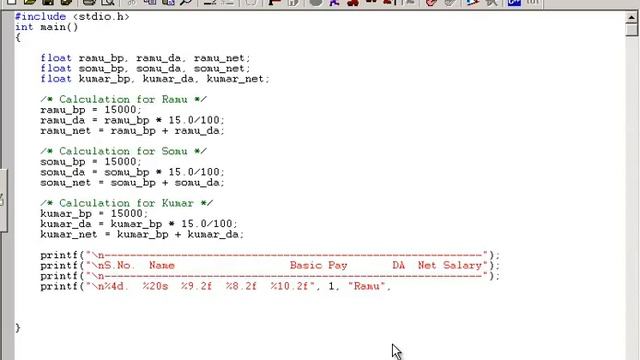Click the 'int main()' line
This screenshot has width=640, height=360.
pos(47,27)
